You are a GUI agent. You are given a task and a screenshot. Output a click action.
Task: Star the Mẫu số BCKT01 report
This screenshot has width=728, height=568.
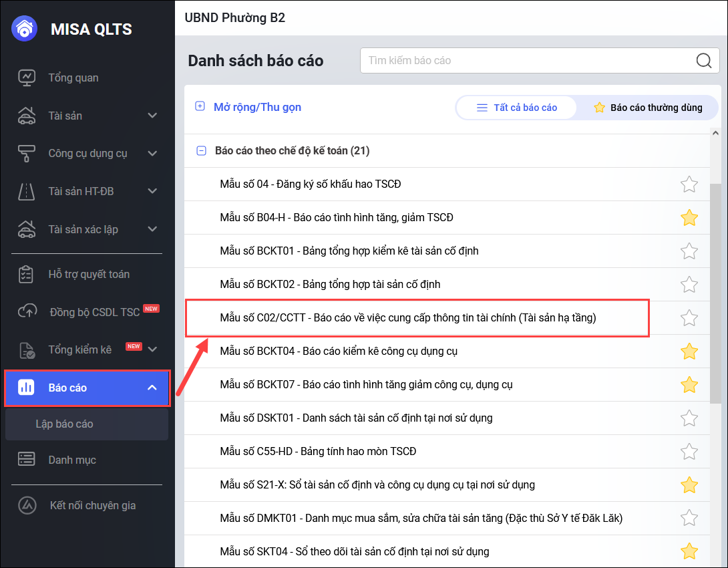pos(689,251)
